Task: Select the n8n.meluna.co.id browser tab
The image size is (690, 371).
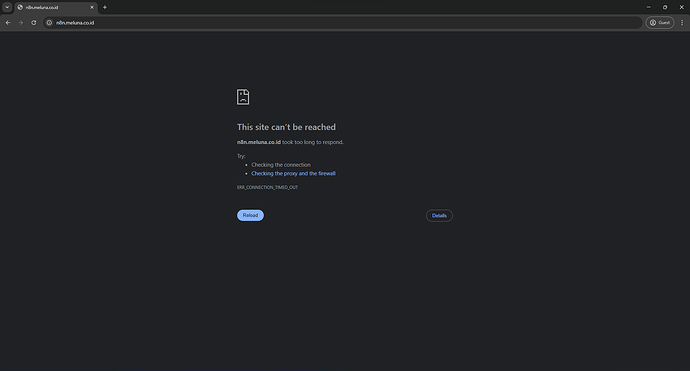Action: pos(56,7)
